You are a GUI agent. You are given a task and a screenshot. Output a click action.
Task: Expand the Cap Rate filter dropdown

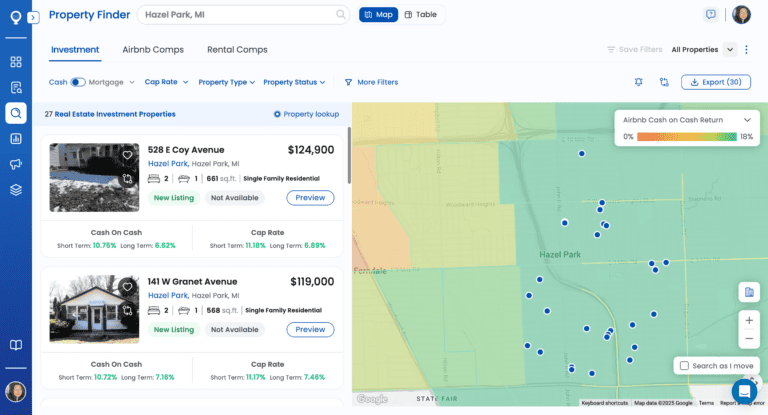point(166,82)
